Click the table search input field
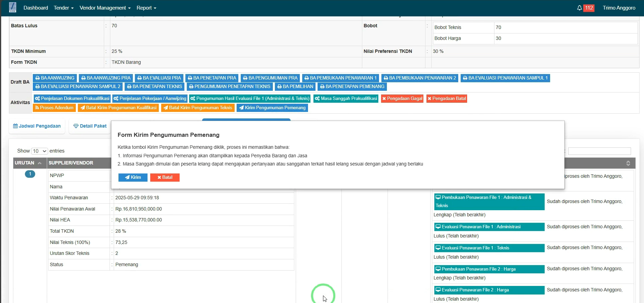This screenshot has width=644, height=303. (599, 151)
